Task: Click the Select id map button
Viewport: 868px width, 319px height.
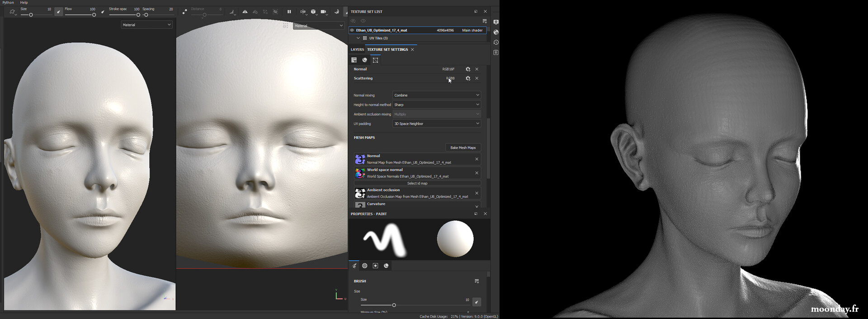Action: [x=417, y=184]
